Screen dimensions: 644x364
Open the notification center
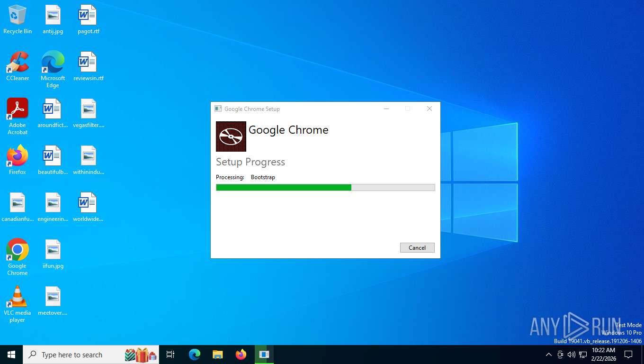[628, 355]
